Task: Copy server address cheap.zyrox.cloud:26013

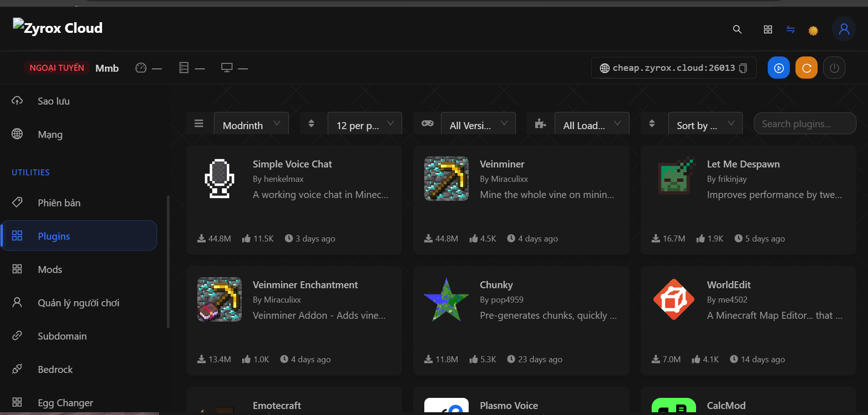Action: click(x=743, y=68)
